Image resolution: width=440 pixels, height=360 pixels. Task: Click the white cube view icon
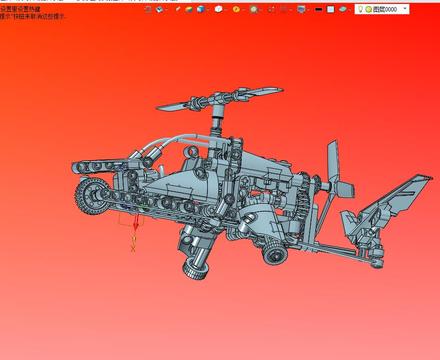pos(219,9)
